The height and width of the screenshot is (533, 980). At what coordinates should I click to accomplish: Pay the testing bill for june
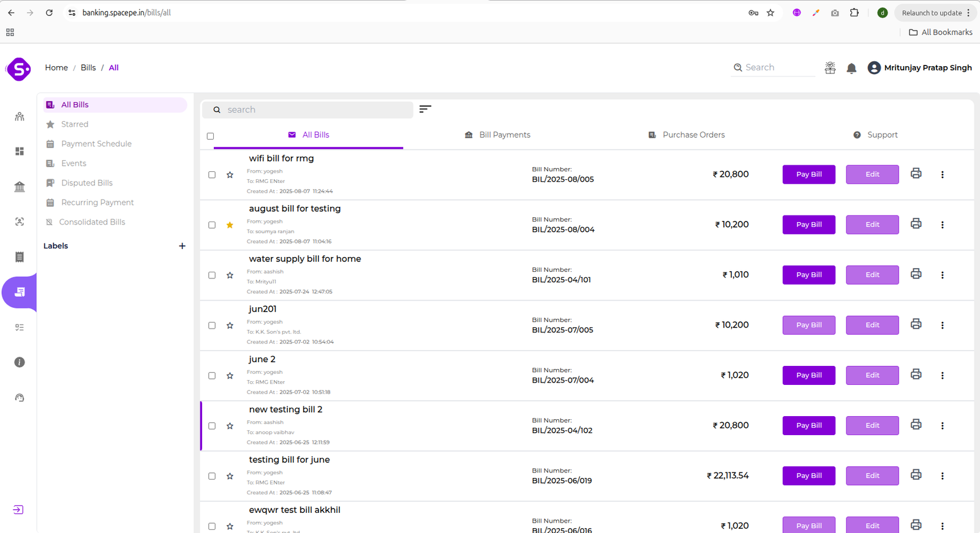point(809,475)
